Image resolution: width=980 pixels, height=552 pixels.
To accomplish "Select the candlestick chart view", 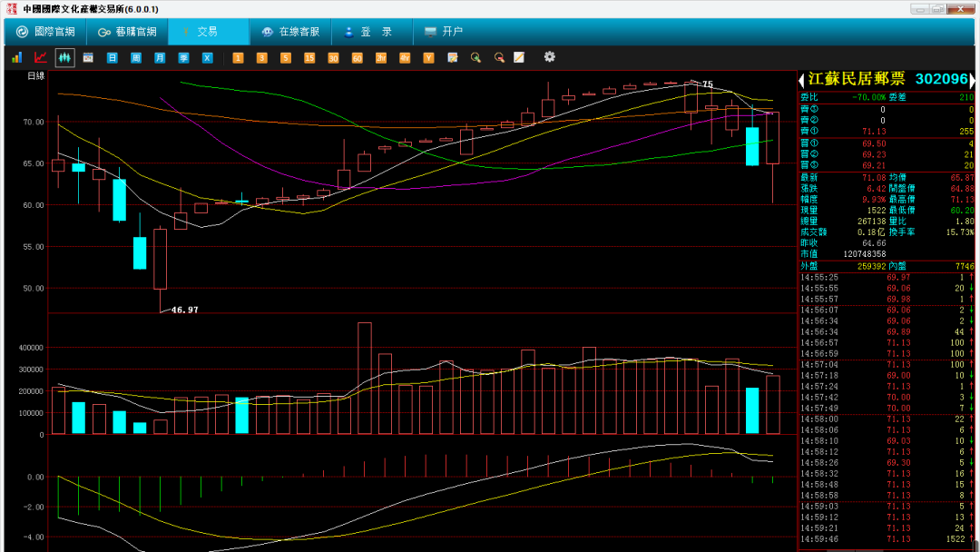I will point(64,57).
